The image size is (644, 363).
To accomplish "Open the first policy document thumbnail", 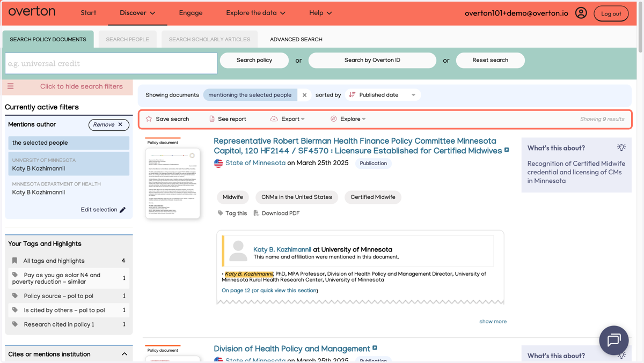I will tap(173, 183).
